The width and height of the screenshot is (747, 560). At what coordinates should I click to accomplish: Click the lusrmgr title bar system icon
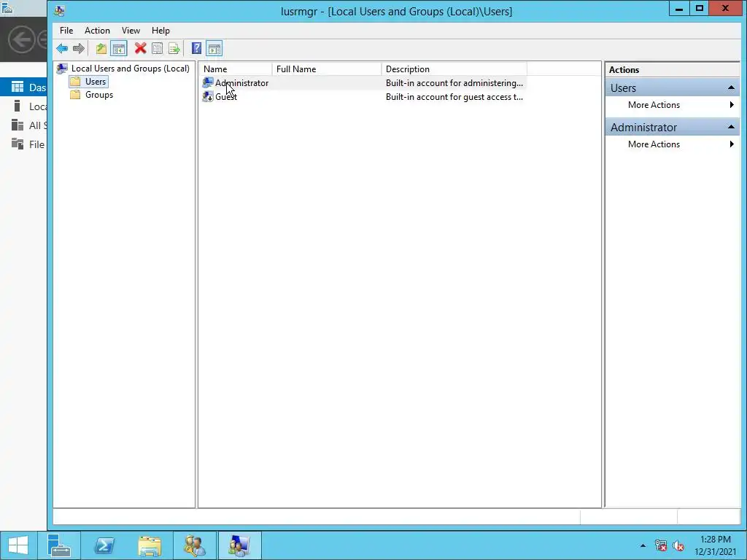coord(60,10)
